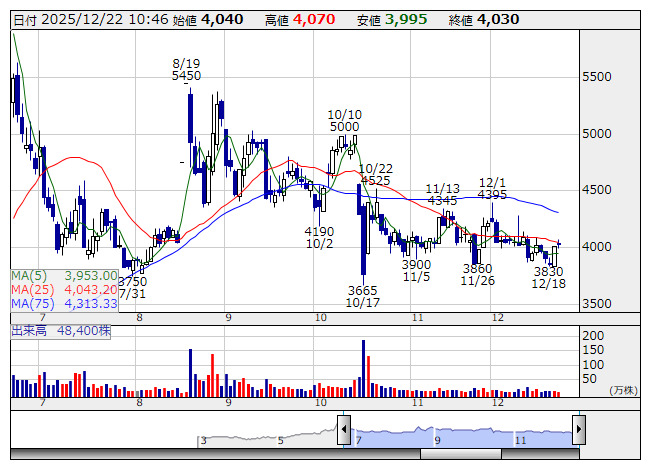Click the 3750 7/31 low label

[x=132, y=288]
